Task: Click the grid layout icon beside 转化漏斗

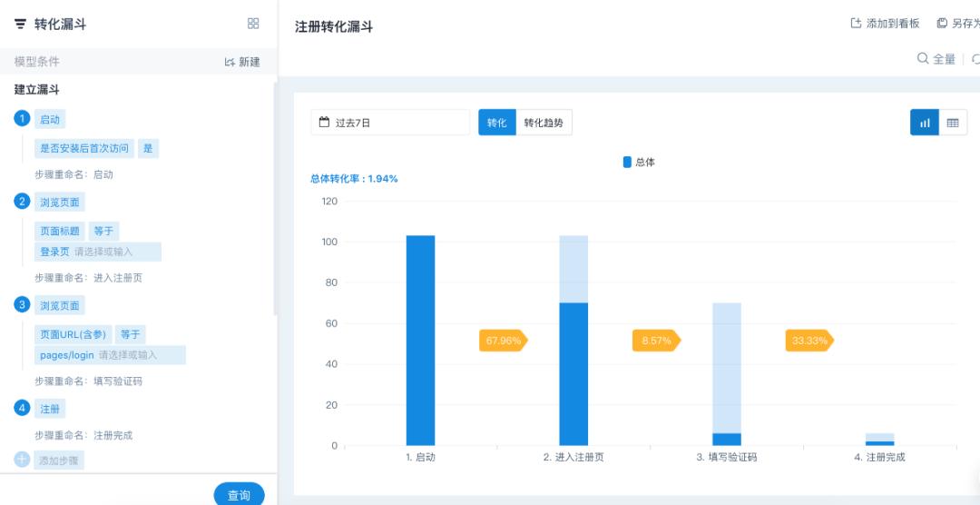Action: coord(253,25)
